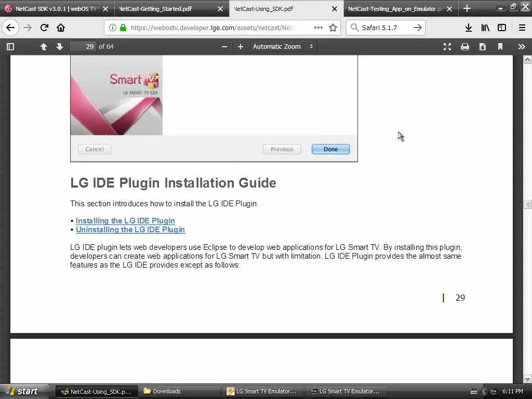
Task: Click the search magnifier icon
Action: (354, 28)
